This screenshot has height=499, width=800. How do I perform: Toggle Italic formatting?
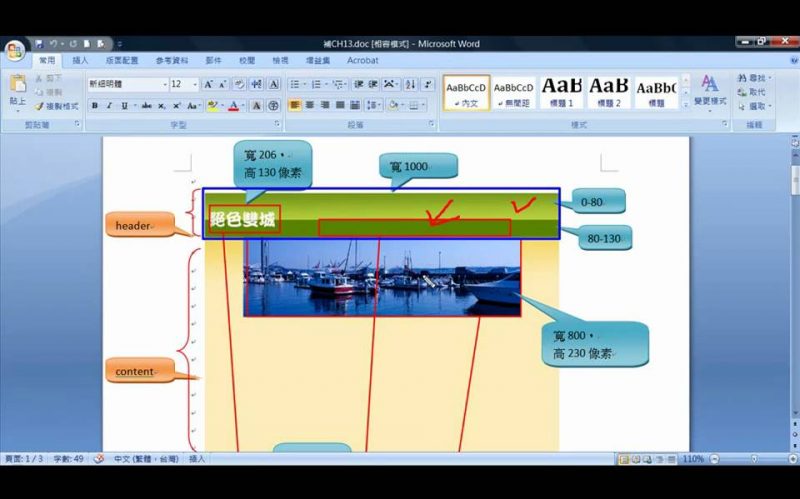[109, 105]
